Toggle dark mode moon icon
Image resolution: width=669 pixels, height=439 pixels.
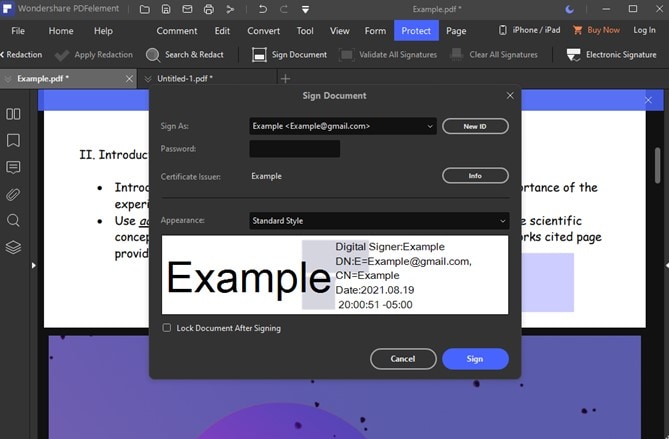click(569, 9)
